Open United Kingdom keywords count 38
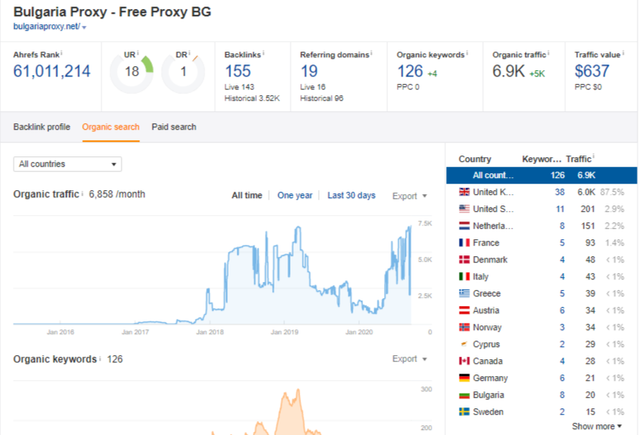The height and width of the screenshot is (435, 640). click(560, 192)
